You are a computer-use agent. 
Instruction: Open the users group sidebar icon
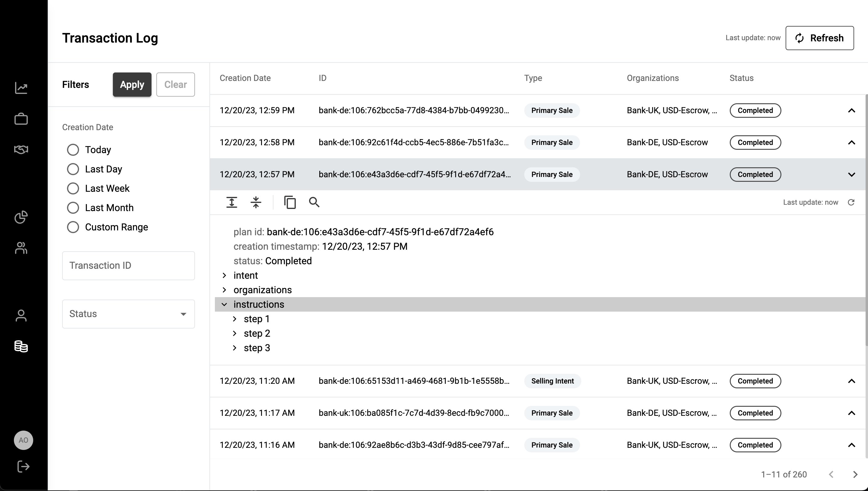pyautogui.click(x=21, y=248)
